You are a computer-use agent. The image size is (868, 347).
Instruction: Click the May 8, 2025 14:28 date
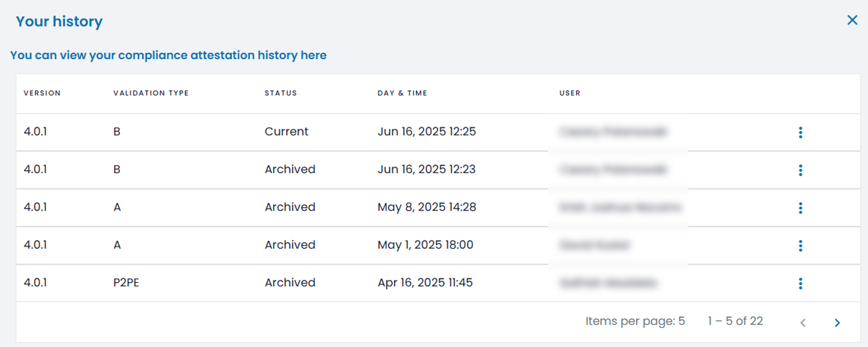(x=426, y=207)
